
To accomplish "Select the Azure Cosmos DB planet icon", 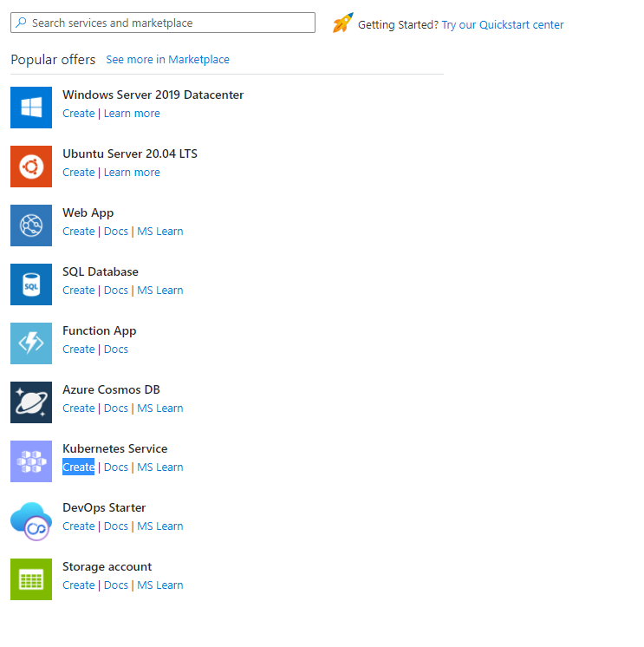I will click(x=31, y=402).
